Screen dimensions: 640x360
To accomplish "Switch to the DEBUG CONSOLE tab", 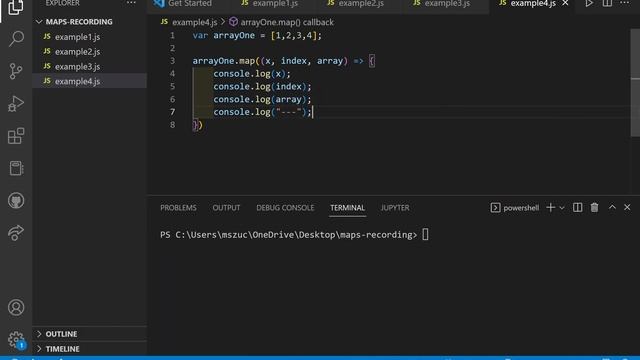I will (x=285, y=208).
